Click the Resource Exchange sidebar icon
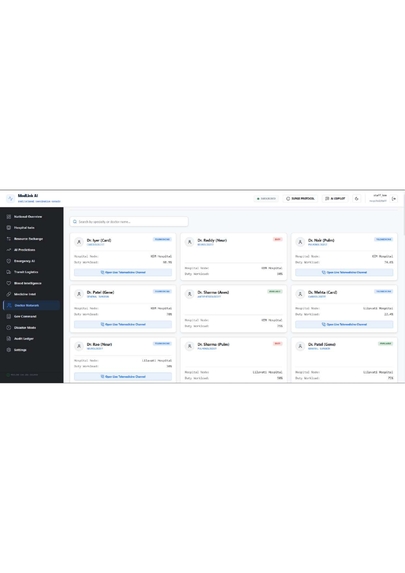 tap(9, 239)
